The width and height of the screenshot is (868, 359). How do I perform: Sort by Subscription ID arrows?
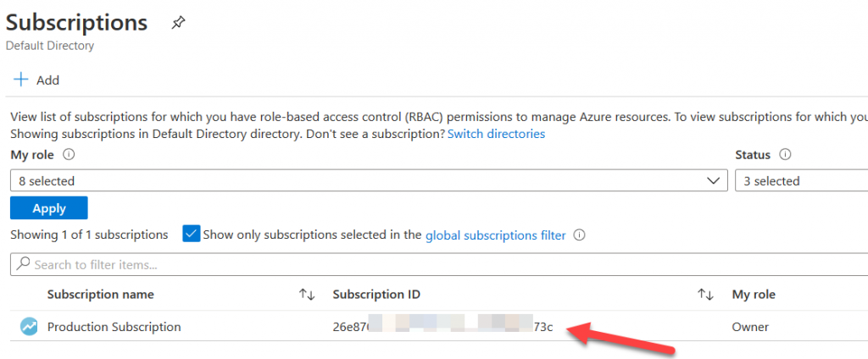point(705,295)
